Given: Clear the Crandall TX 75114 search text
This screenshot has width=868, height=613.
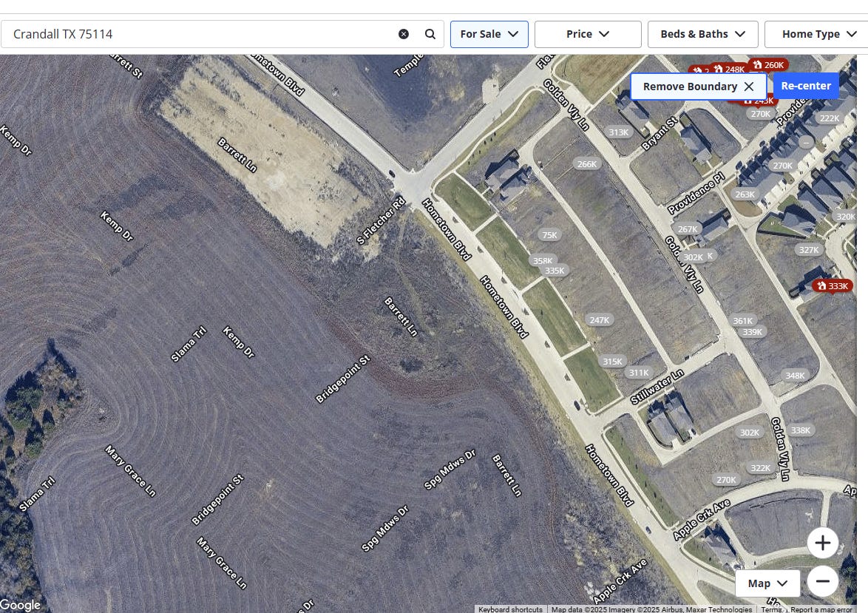Looking at the screenshot, I should 404,34.
